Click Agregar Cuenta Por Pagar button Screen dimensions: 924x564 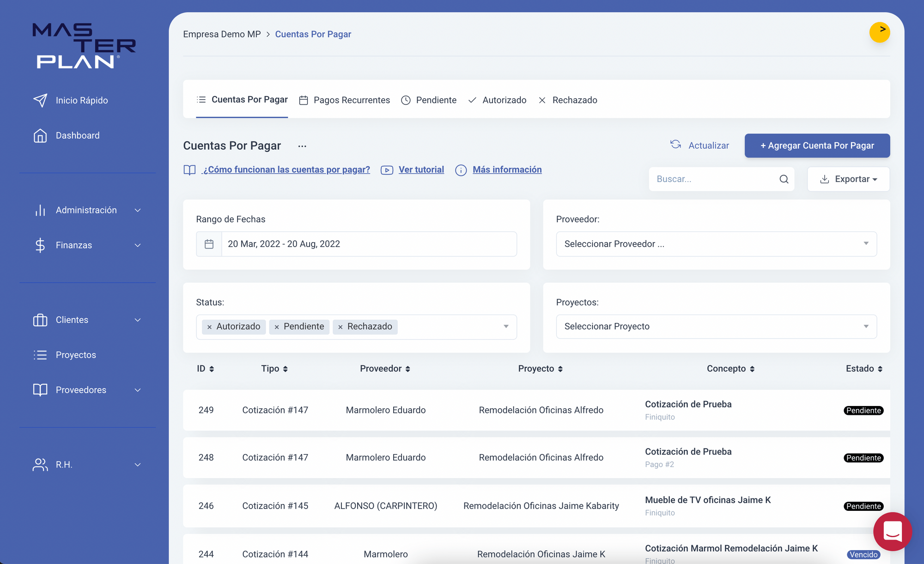[x=817, y=146]
